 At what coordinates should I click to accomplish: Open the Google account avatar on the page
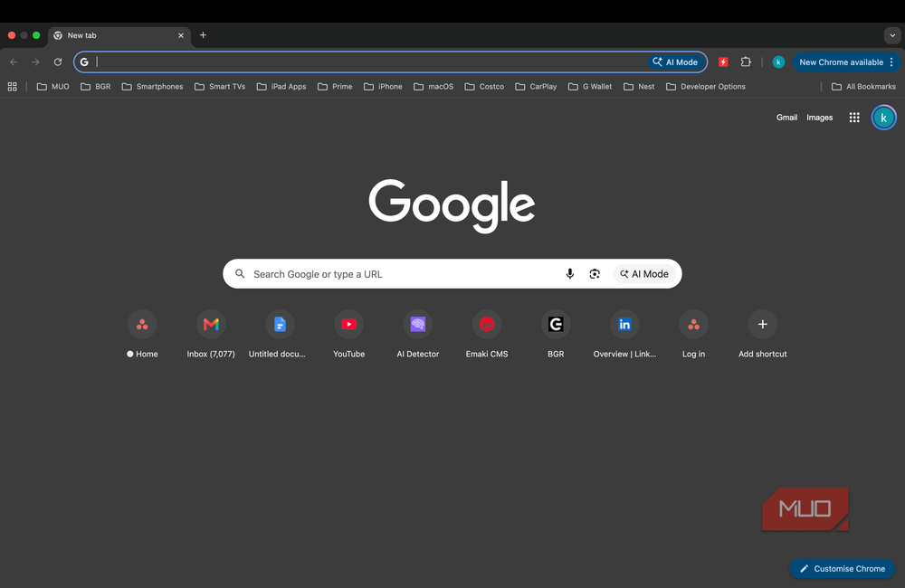click(883, 117)
